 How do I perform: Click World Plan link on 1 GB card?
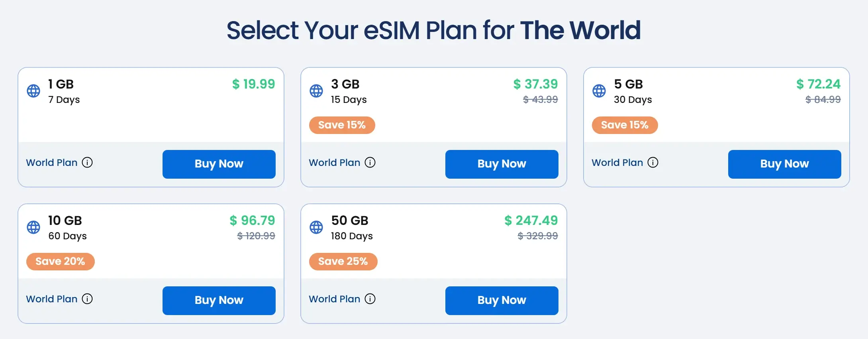click(x=52, y=163)
